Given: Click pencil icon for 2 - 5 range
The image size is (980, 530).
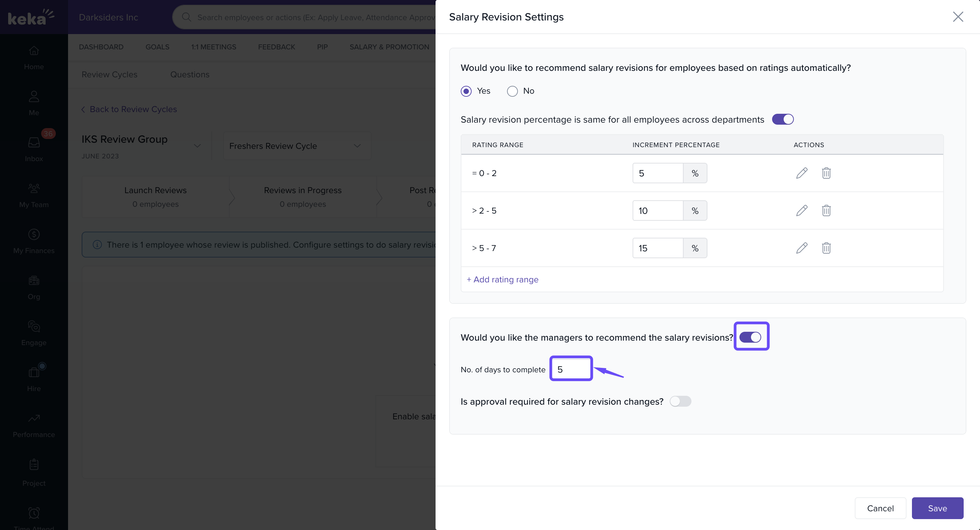Looking at the screenshot, I should (x=802, y=210).
